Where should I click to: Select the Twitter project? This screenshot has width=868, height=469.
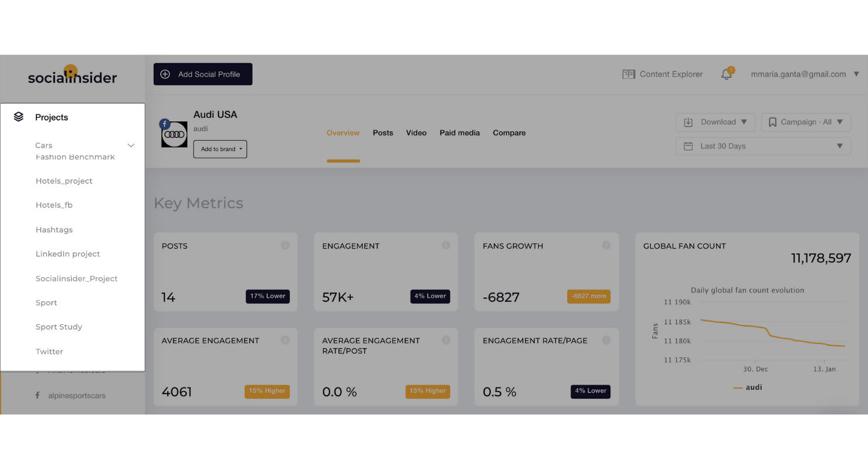click(49, 352)
